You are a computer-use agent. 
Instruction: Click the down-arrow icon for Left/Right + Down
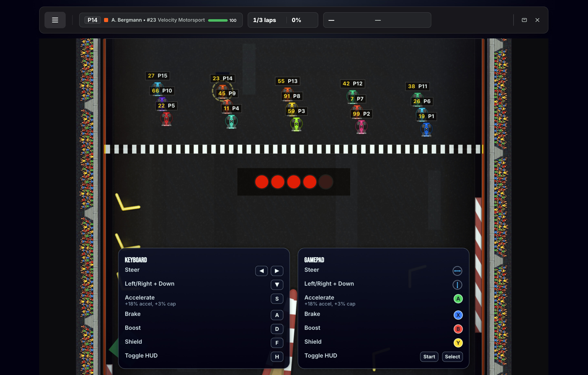[277, 285]
